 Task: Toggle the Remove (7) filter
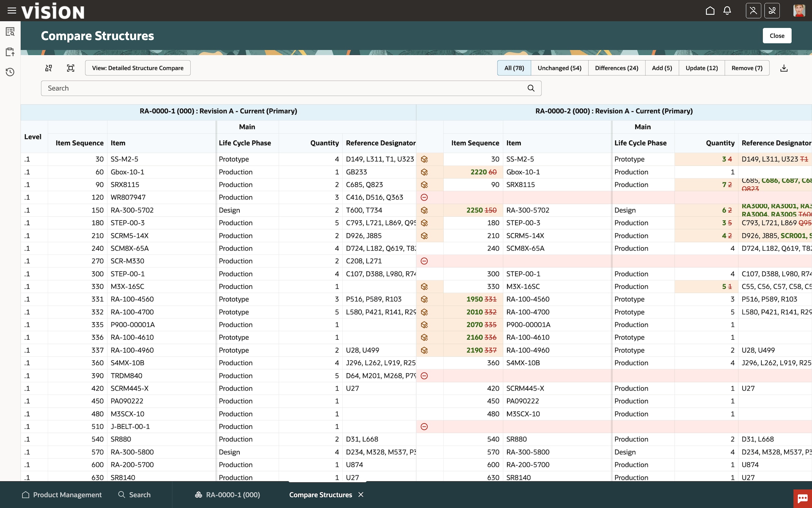tap(746, 68)
